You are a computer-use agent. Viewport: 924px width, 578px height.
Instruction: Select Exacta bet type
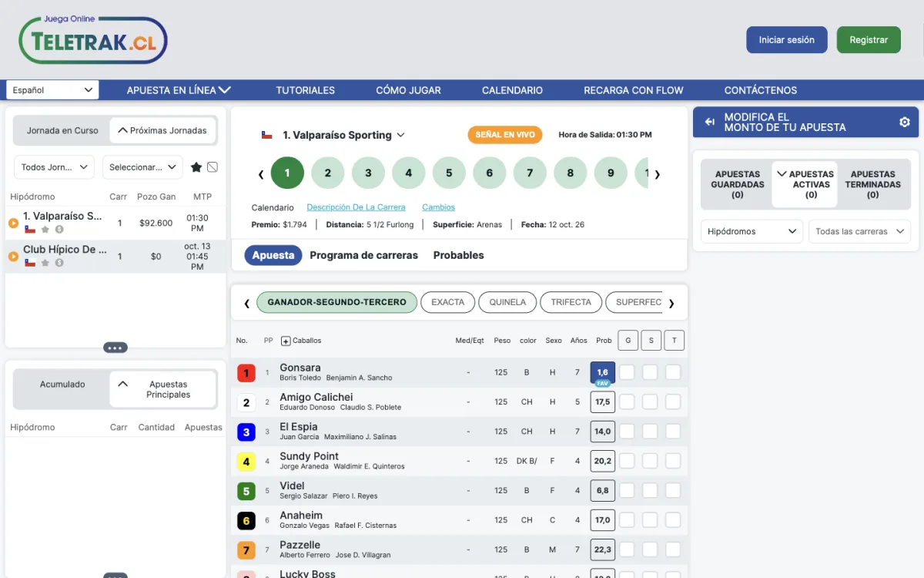click(447, 302)
